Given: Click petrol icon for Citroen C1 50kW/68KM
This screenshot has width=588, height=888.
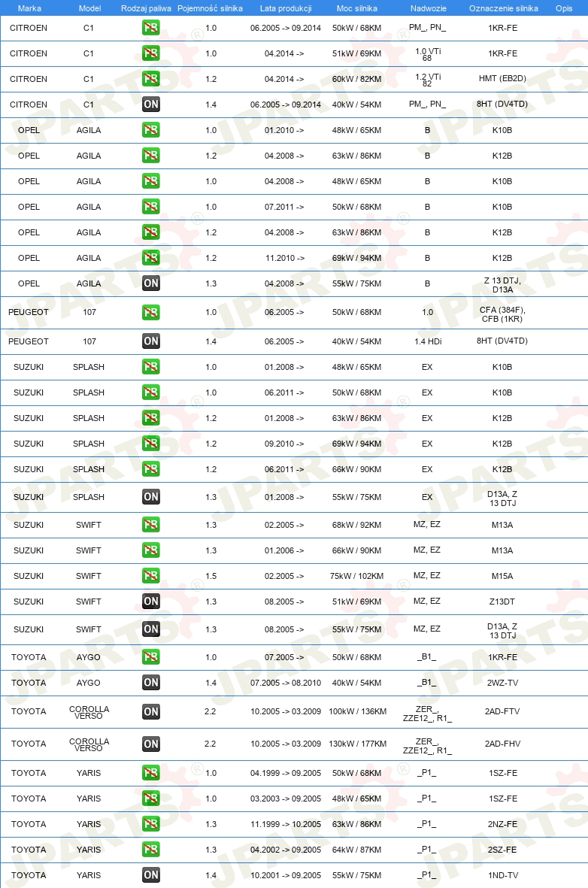Looking at the screenshot, I should tap(150, 28).
